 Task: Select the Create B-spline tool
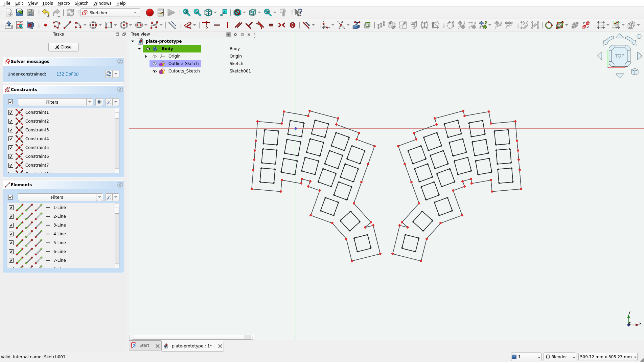pos(155,25)
